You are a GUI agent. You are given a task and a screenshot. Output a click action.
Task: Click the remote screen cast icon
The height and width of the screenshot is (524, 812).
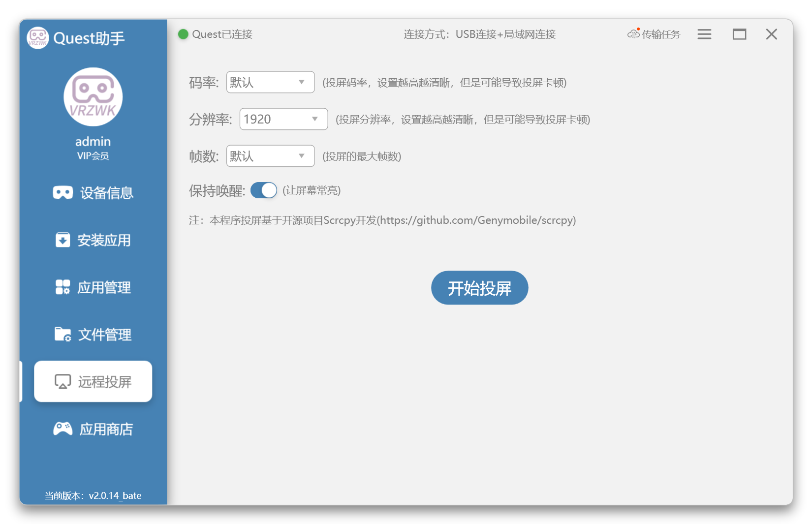62,382
